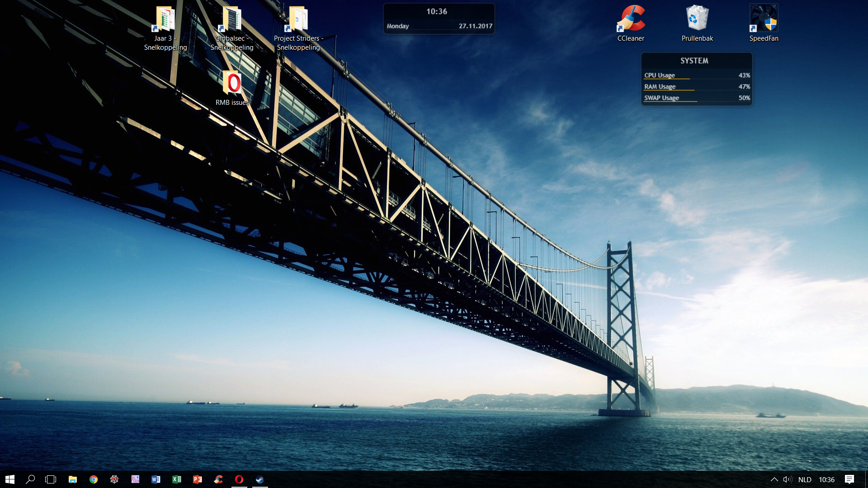Switch to the Opera browser taskbar icon

[x=239, y=479]
